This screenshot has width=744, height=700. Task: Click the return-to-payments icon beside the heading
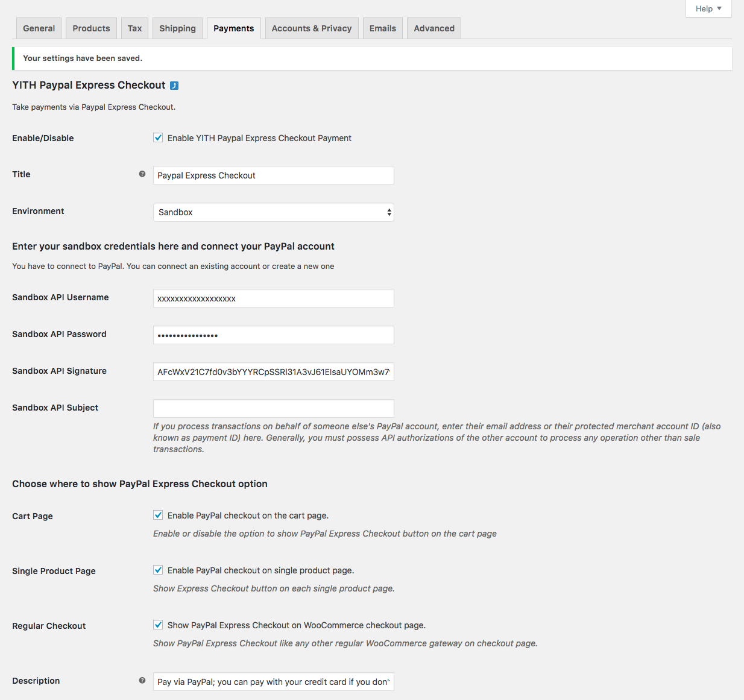pyautogui.click(x=174, y=86)
